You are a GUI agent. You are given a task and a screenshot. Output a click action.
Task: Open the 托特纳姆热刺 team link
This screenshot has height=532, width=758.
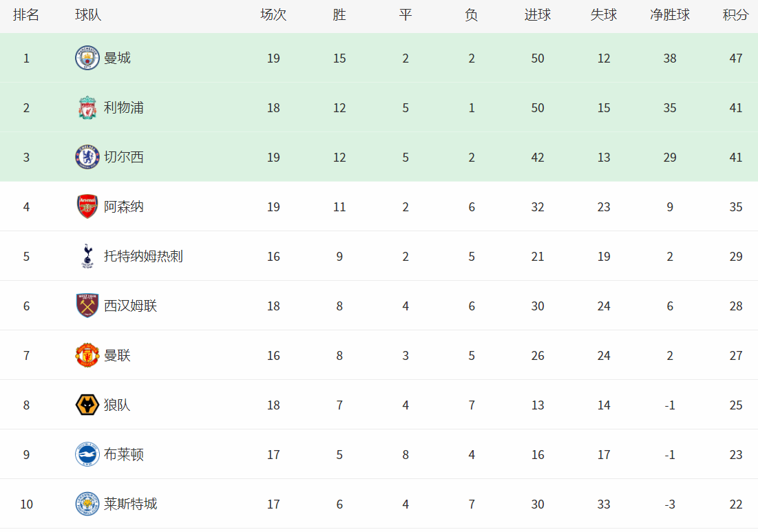coord(143,257)
